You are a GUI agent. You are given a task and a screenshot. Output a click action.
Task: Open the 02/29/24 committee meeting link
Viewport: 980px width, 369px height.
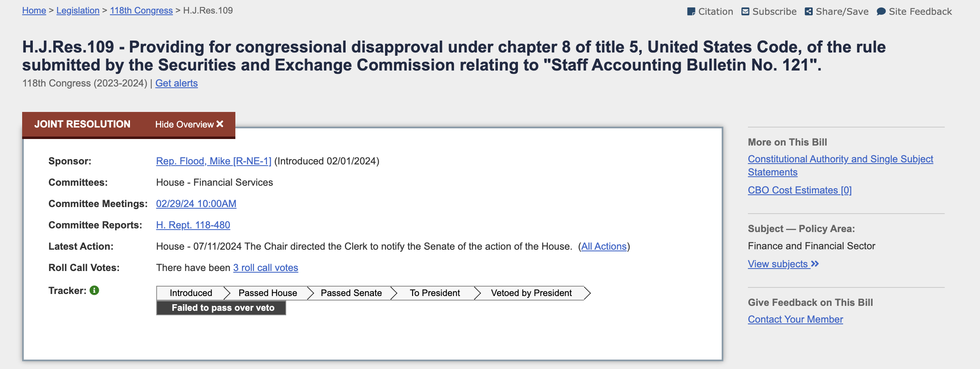coord(196,204)
